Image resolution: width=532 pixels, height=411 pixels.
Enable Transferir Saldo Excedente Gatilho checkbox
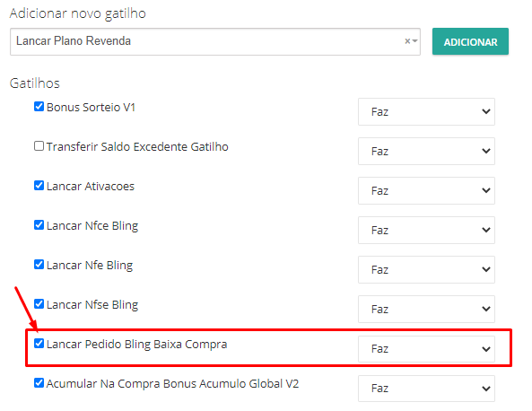tap(39, 146)
